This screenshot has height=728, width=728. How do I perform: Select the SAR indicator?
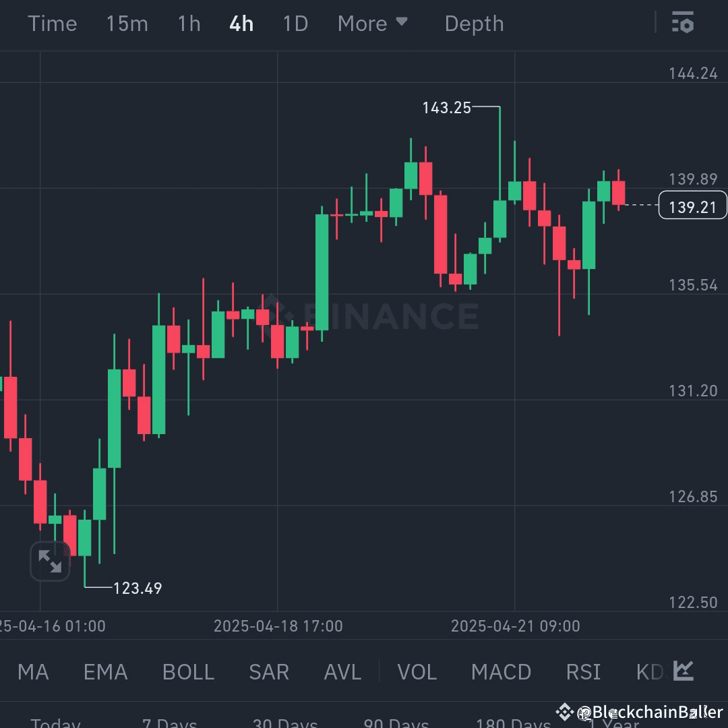coord(268,671)
